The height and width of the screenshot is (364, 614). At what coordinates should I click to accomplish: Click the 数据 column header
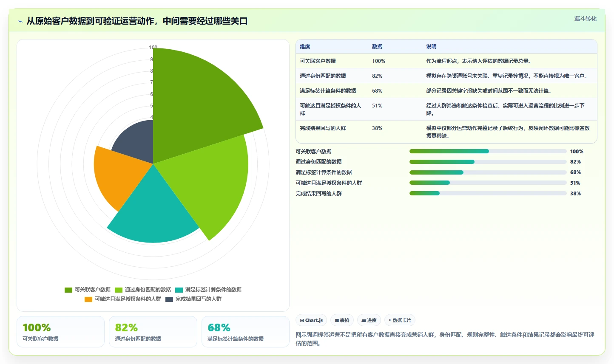coord(377,47)
